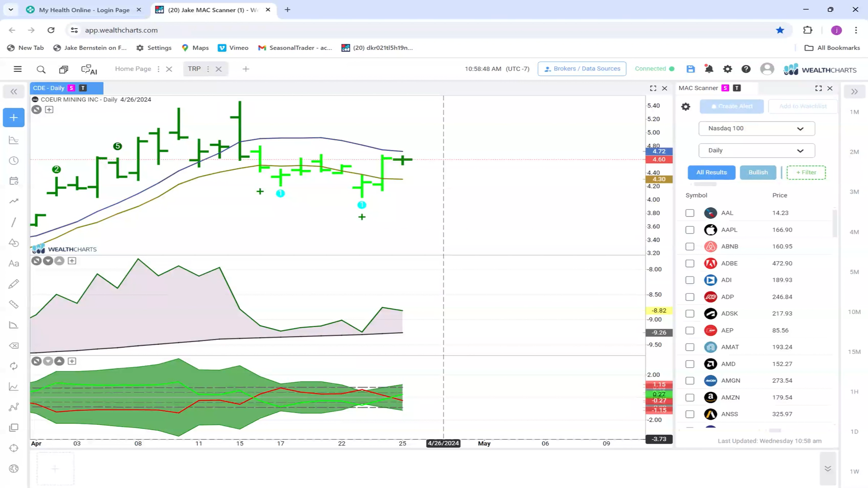
Task: Open the Nasdaq 100 list dropdown
Action: (x=756, y=128)
